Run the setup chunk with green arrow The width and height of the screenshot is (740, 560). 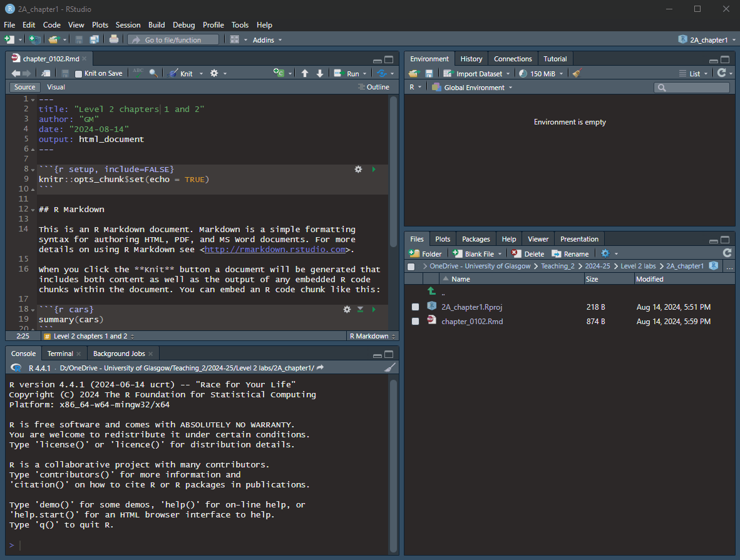tap(374, 169)
